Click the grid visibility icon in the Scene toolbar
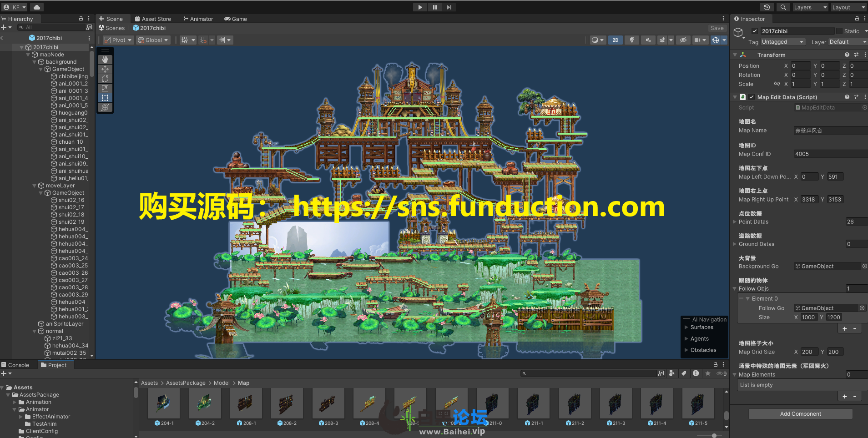This screenshot has height=438, width=868. click(x=184, y=40)
